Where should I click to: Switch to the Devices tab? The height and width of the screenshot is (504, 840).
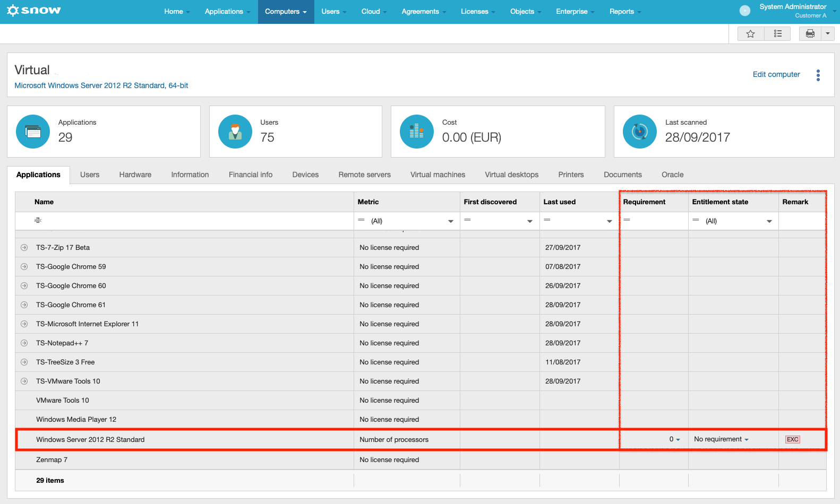pos(305,175)
